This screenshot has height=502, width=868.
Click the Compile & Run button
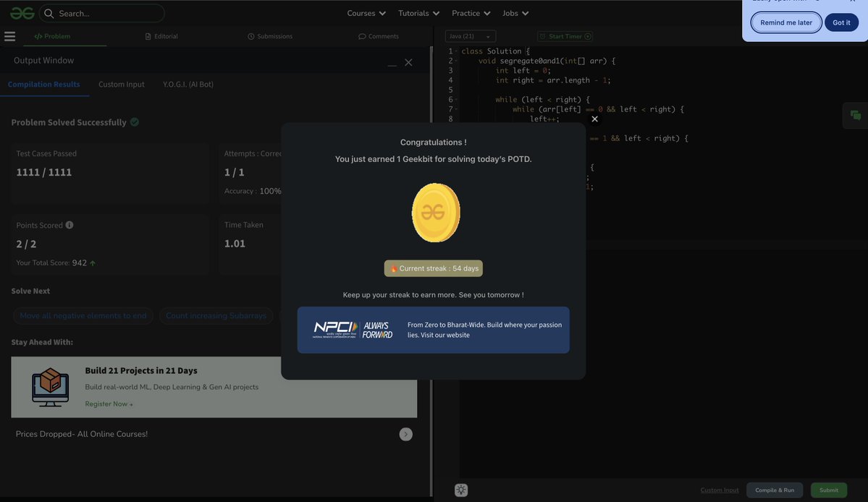point(775,490)
